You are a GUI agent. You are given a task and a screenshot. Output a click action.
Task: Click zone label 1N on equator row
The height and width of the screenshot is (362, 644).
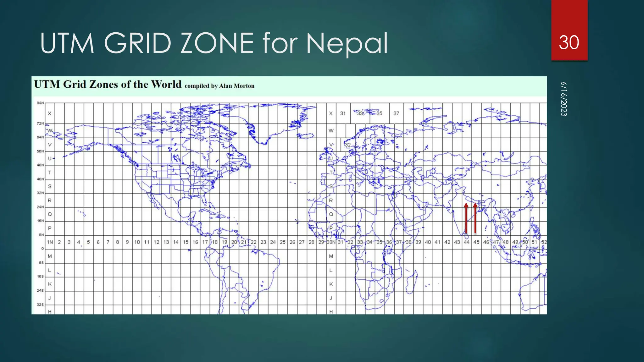50,242
